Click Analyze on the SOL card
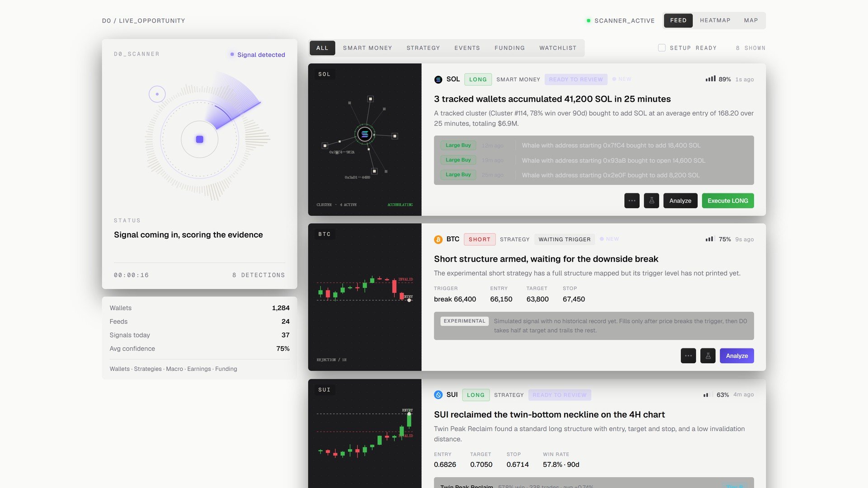Screen dimensions: 868x488 tap(680, 201)
